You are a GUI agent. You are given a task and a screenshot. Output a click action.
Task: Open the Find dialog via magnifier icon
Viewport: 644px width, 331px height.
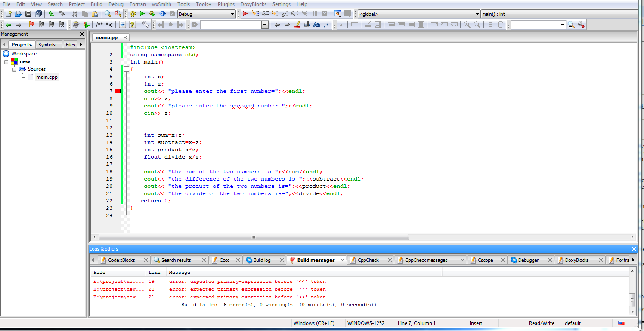(x=108, y=13)
